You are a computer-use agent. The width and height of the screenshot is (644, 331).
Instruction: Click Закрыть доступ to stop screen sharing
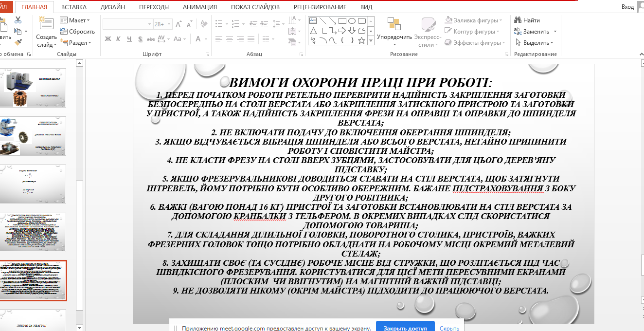(405, 328)
